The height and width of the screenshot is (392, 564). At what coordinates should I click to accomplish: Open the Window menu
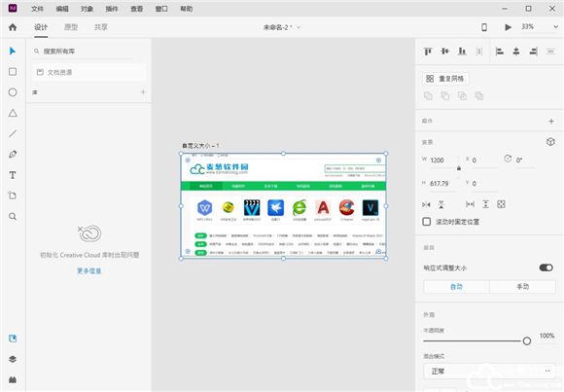(x=161, y=9)
